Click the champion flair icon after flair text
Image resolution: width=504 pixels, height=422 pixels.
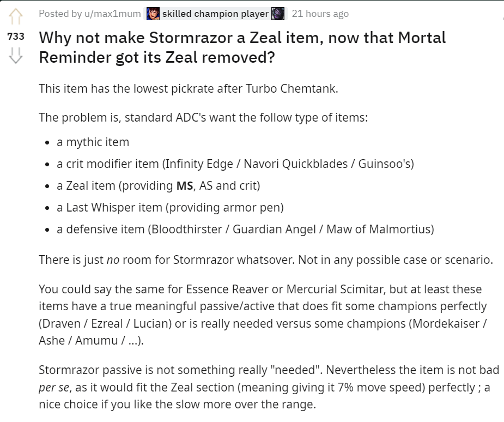(x=278, y=14)
